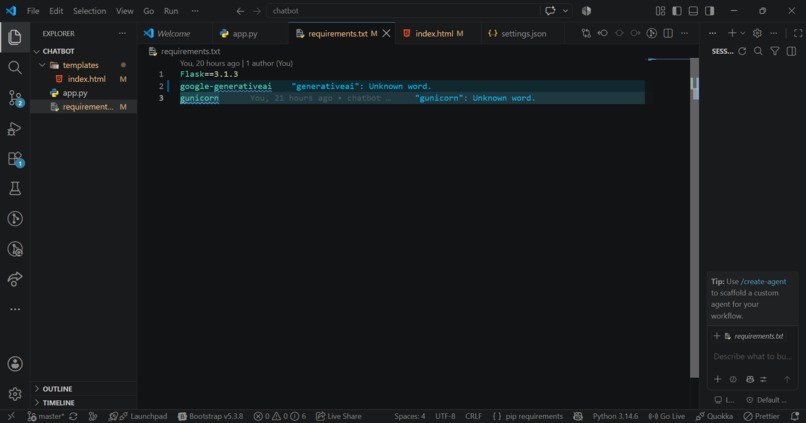Open Run and Debug view
The image size is (806, 423).
pos(14,128)
